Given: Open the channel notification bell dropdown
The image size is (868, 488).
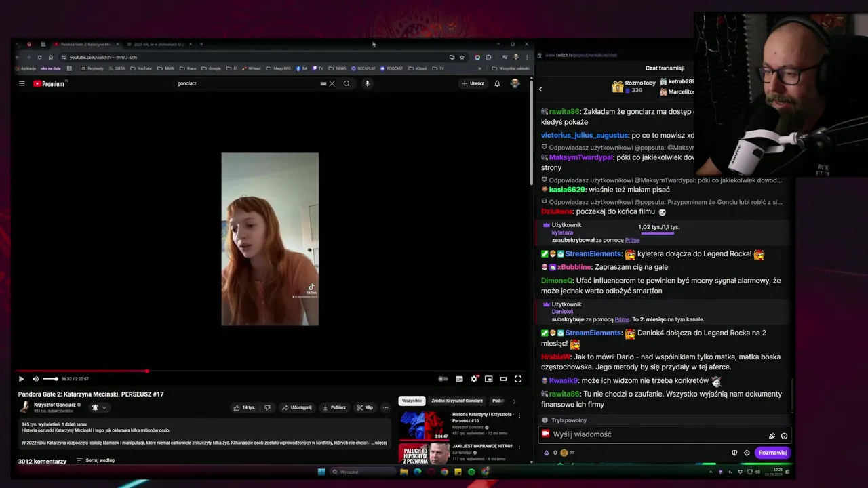Looking at the screenshot, I should tap(98, 407).
